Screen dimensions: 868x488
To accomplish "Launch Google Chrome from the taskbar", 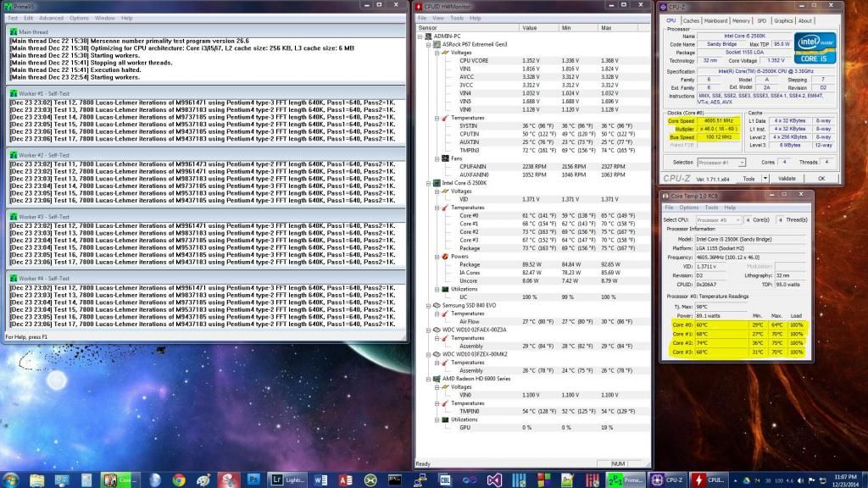I will click(x=178, y=480).
